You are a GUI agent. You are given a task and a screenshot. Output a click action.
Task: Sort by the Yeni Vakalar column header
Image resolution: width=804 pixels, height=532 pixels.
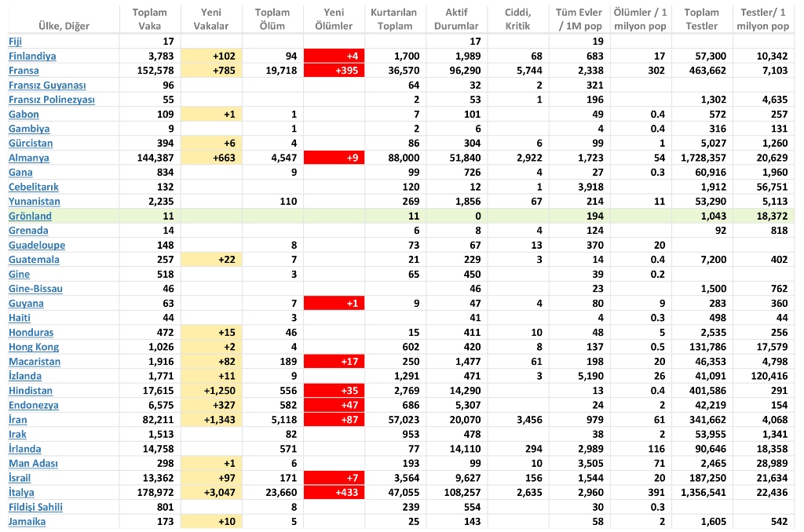pos(211,19)
